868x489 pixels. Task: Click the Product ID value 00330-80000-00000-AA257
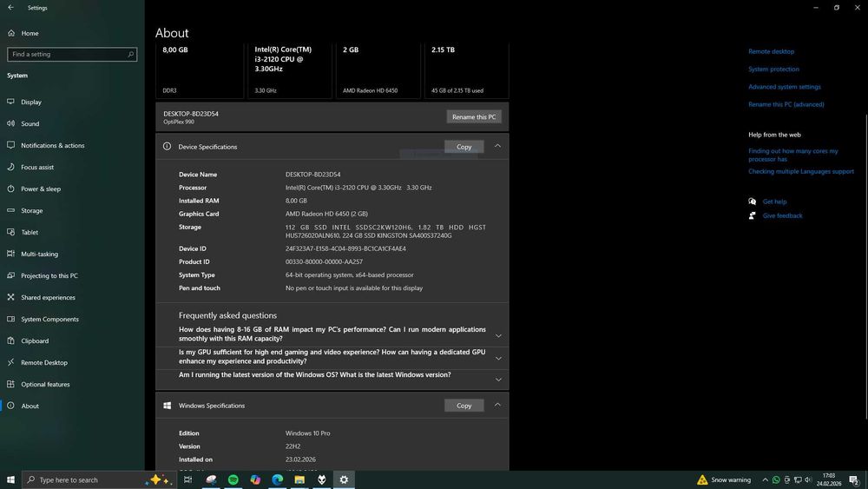point(324,262)
